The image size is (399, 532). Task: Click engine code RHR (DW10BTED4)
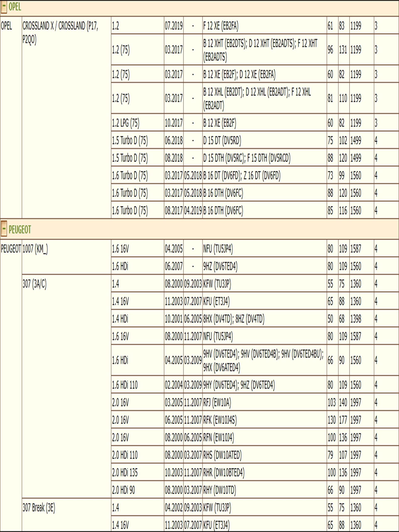224,473
